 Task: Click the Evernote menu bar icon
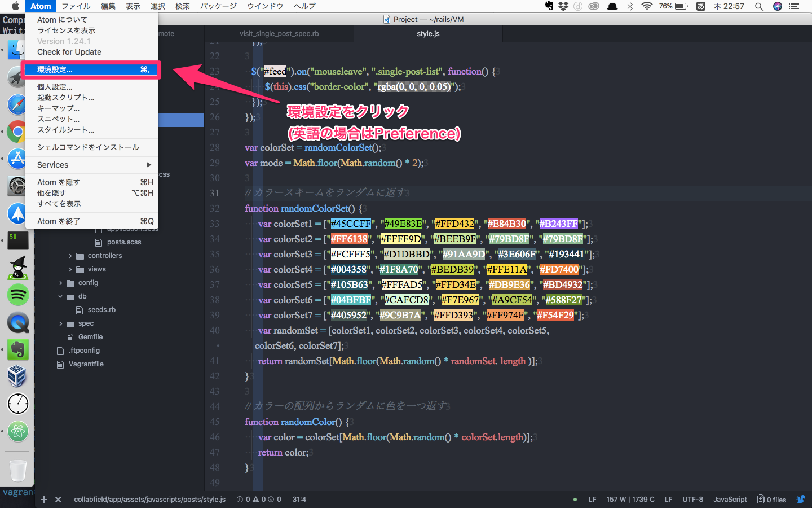549,6
